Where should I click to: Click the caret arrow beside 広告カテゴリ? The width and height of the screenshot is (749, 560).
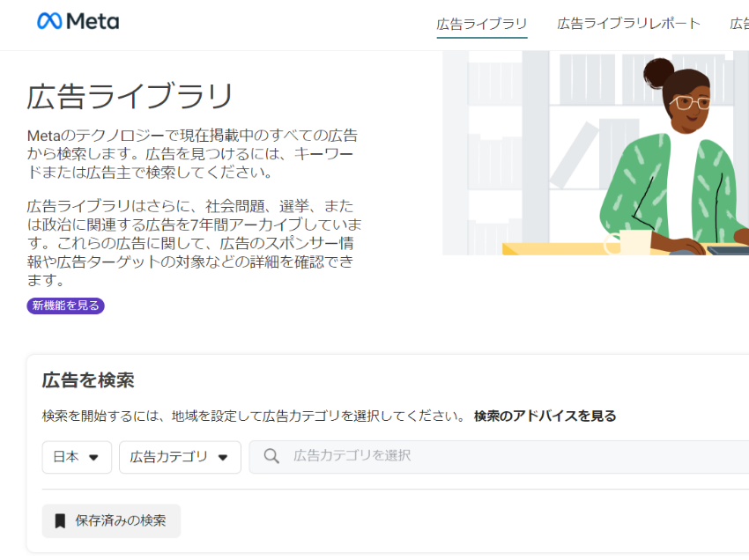point(223,457)
